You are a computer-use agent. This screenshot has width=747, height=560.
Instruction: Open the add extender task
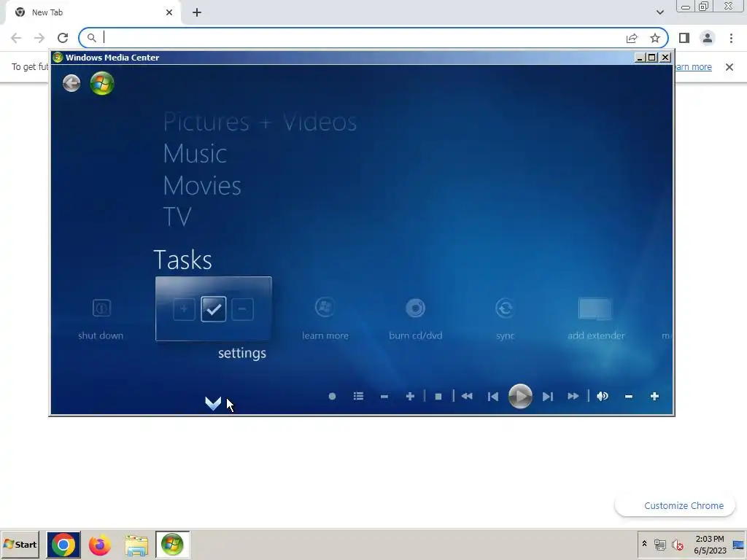596,319
